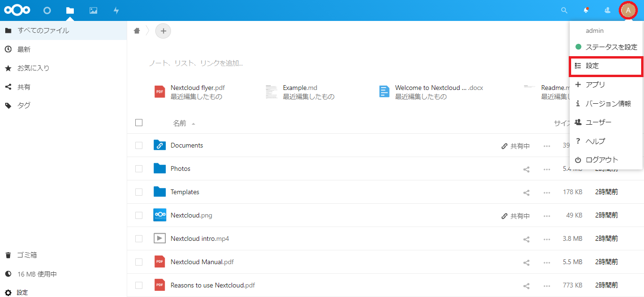The image size is (644, 297).
Task: Open Documents shared link status
Action: coord(515,146)
